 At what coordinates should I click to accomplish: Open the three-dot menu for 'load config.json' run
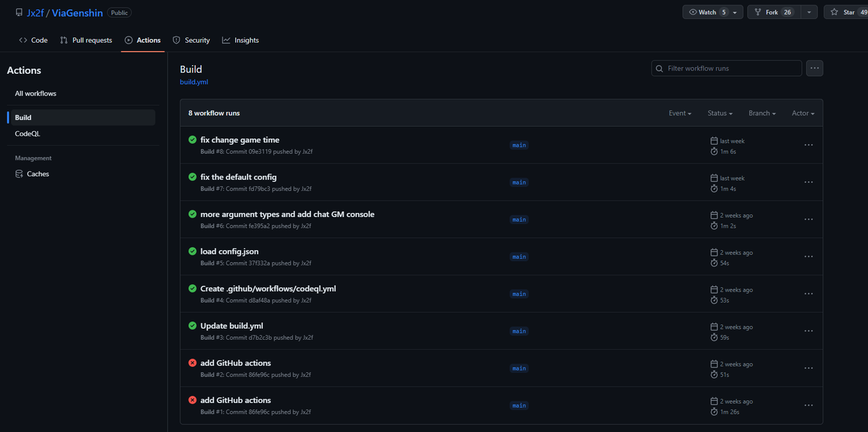[x=808, y=257]
